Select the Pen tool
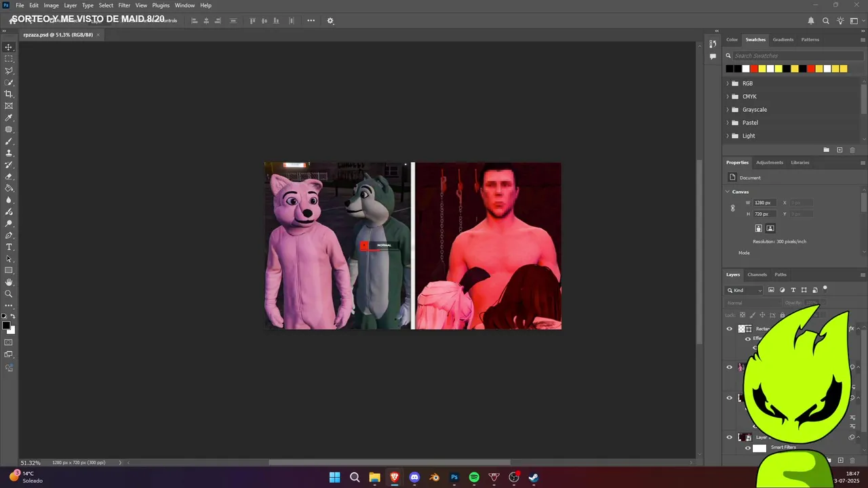 [x=9, y=235]
